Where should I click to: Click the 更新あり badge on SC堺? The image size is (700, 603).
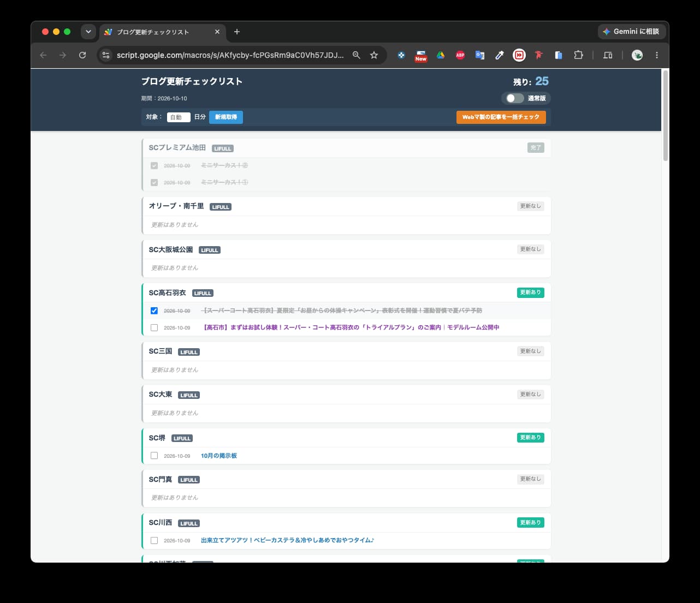530,438
